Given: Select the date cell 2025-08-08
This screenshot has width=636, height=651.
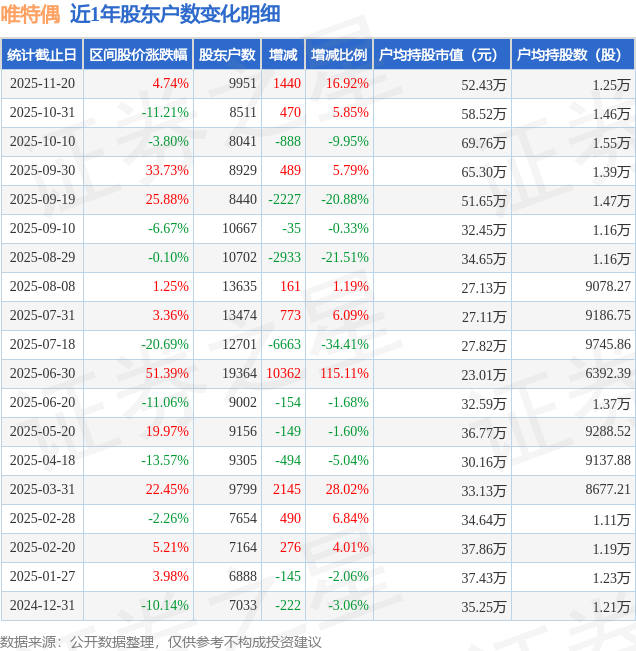Looking at the screenshot, I should click(x=42, y=286).
